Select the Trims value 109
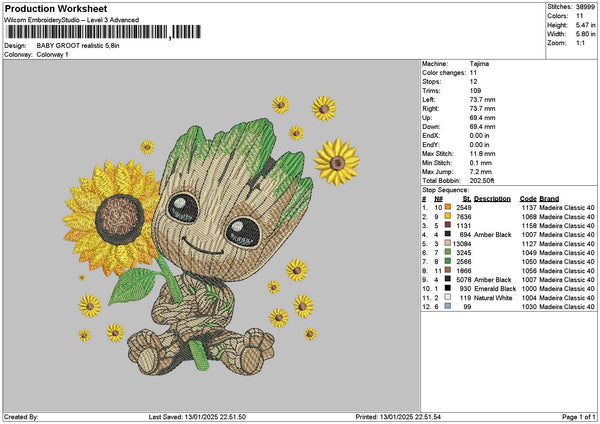This screenshot has height=424, width=600. pos(475,91)
